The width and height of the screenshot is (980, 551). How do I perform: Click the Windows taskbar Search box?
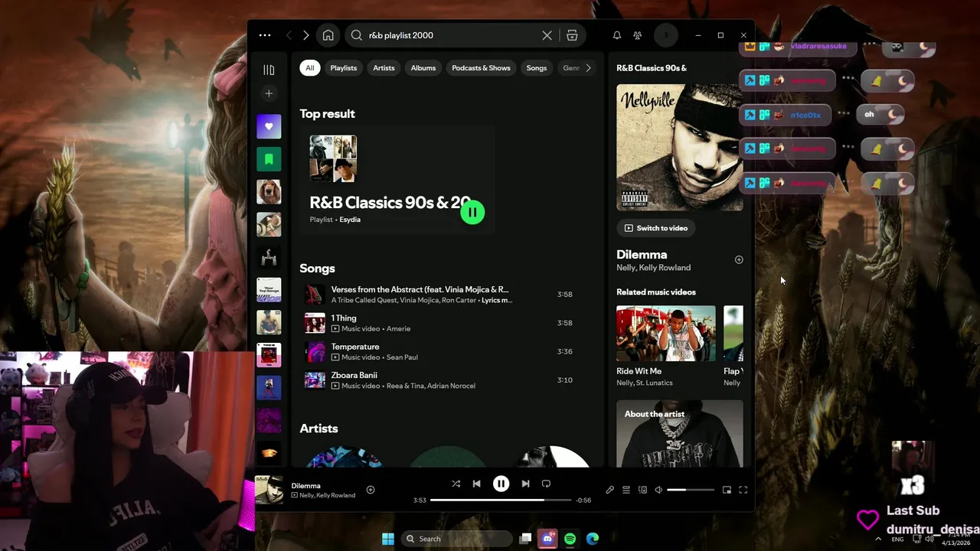(456, 539)
